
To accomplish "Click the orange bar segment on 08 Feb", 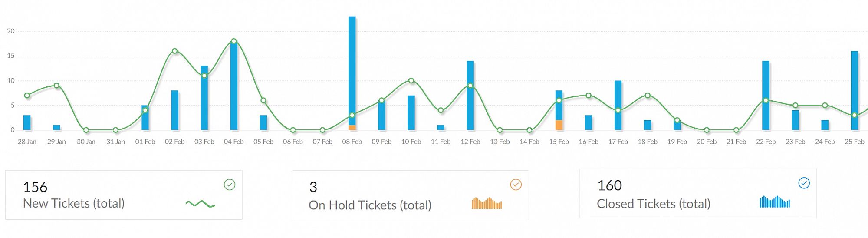I will (x=352, y=128).
